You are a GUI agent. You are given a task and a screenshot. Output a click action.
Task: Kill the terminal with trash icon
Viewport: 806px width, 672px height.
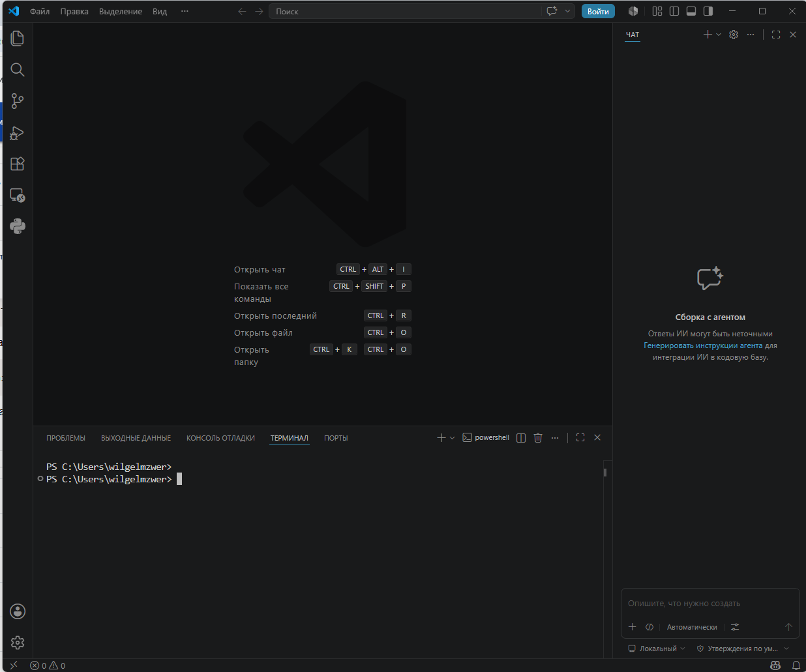click(x=538, y=438)
